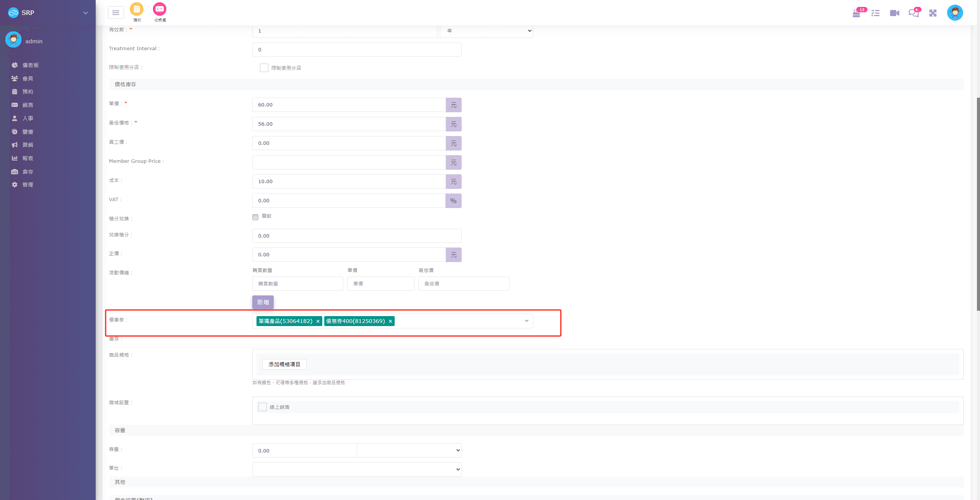This screenshot has width=980, height=500.
Task: Expand the 優惠券 coupon dropdown arrow
Action: pyautogui.click(x=526, y=321)
